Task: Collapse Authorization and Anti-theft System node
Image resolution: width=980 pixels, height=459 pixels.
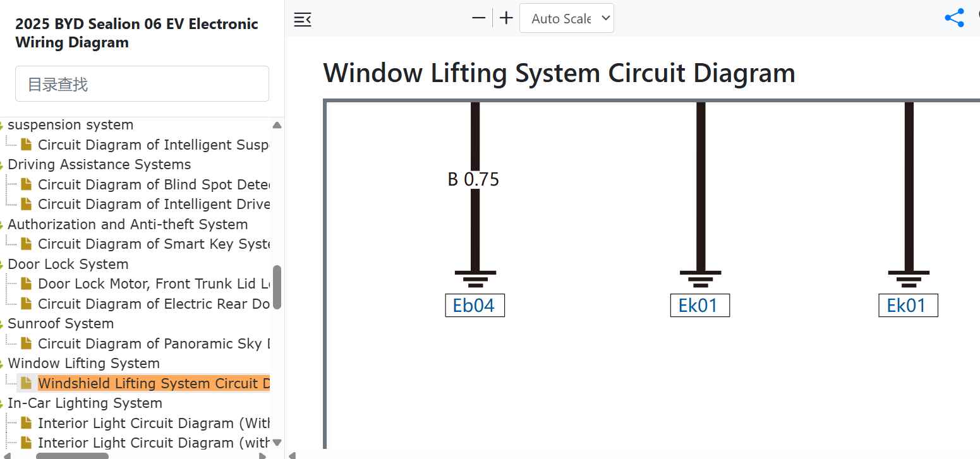Action: click(2, 225)
